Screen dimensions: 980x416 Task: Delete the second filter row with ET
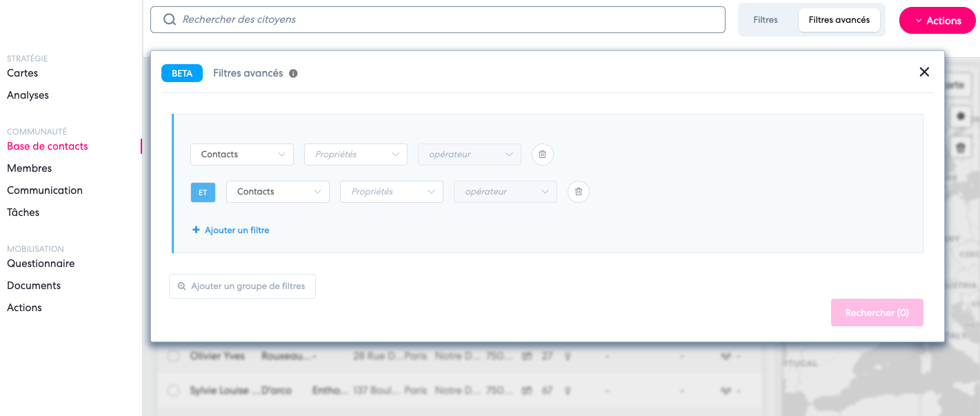(x=578, y=192)
